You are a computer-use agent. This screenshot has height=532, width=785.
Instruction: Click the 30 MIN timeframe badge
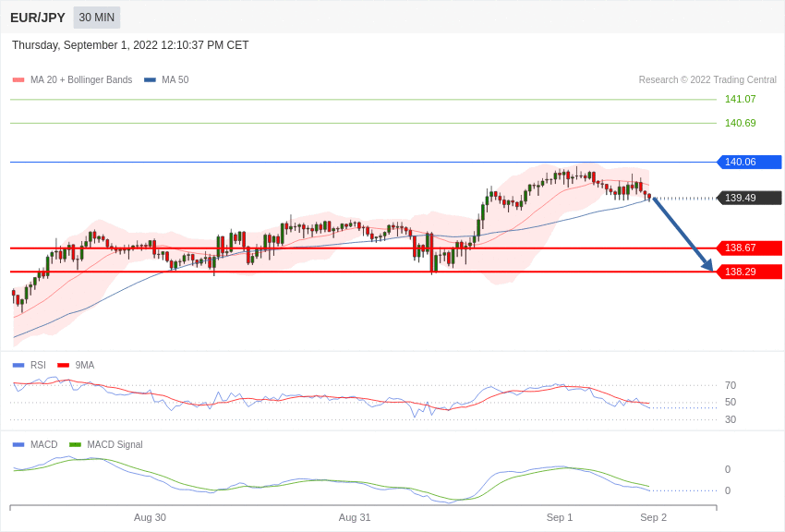97,18
